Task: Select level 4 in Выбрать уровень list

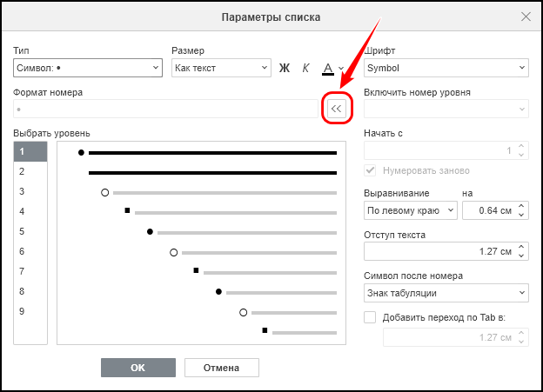Action: click(30, 211)
